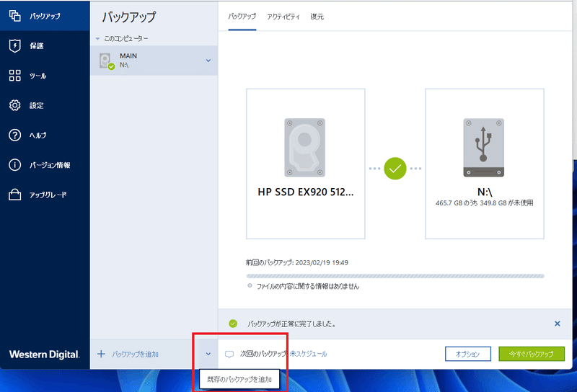Open the 未スケジュール schedule link

[x=309, y=354]
